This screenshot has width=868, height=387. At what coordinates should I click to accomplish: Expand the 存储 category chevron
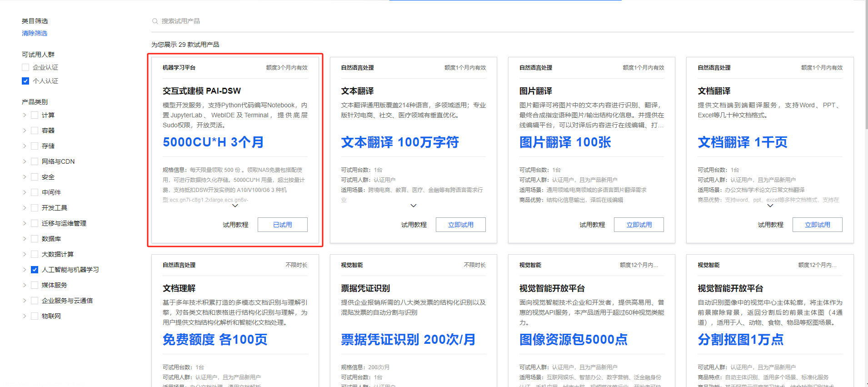pos(25,146)
